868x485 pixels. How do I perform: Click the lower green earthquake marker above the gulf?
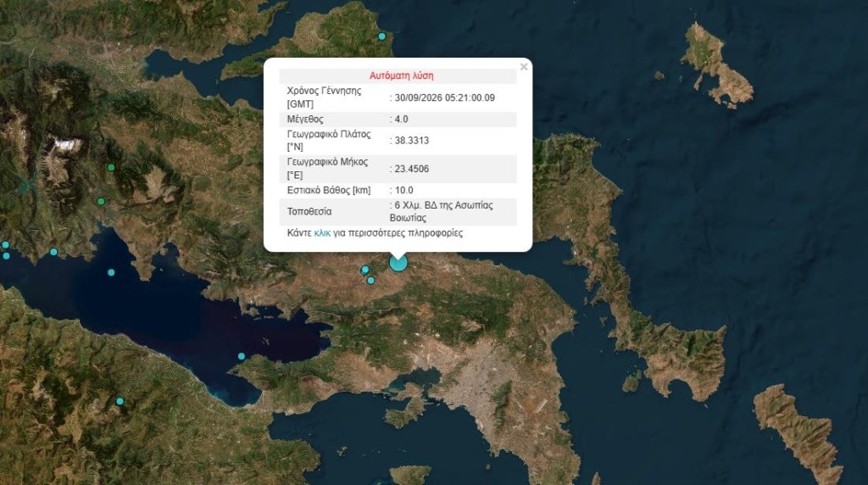[x=101, y=202]
